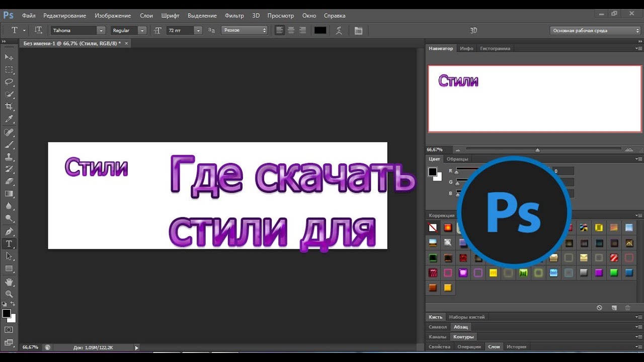Select the Rectangular Marquee tool
644x362 pixels.
(9, 69)
